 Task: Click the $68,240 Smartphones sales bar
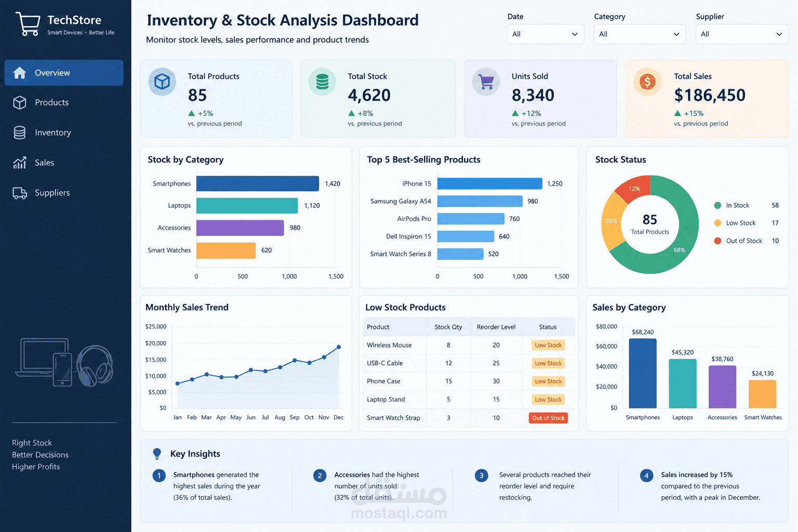643,374
